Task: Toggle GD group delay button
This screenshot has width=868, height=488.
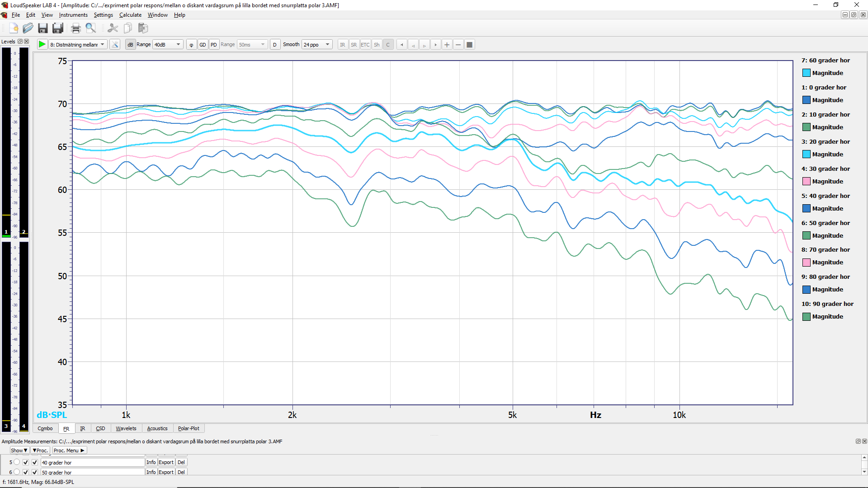Action: pyautogui.click(x=203, y=44)
